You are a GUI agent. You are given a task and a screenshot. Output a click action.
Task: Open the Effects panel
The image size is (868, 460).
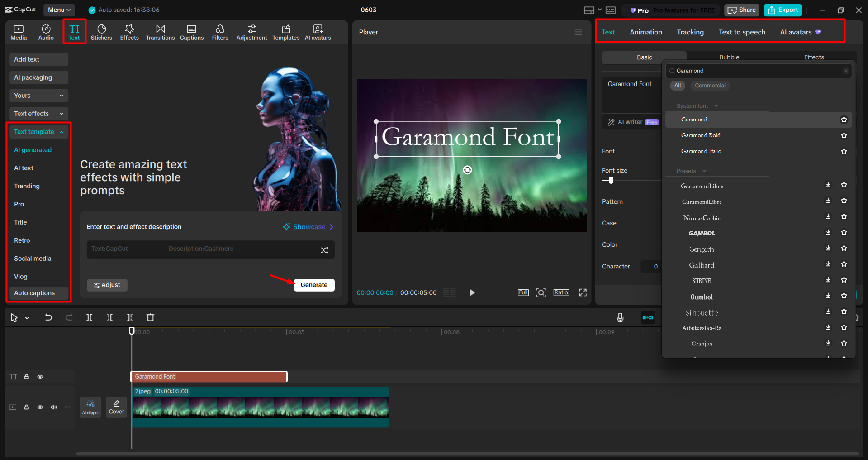click(129, 32)
